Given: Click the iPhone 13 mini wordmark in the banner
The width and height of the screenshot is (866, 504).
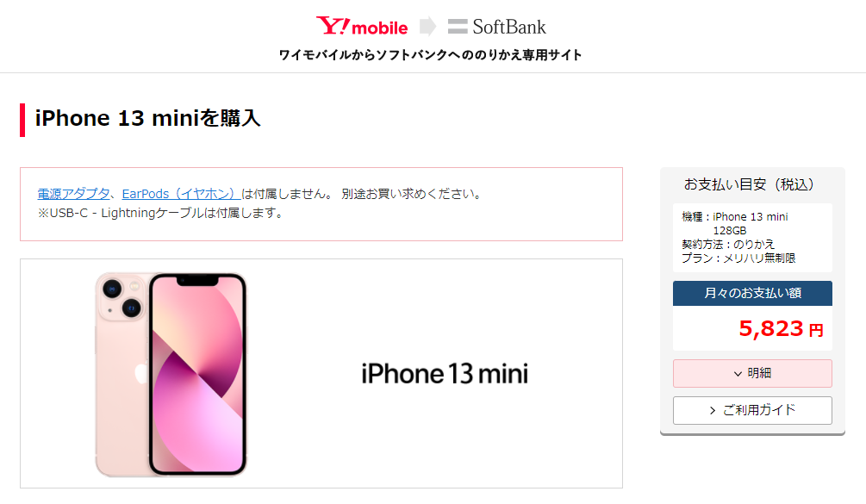Looking at the screenshot, I should (x=445, y=374).
